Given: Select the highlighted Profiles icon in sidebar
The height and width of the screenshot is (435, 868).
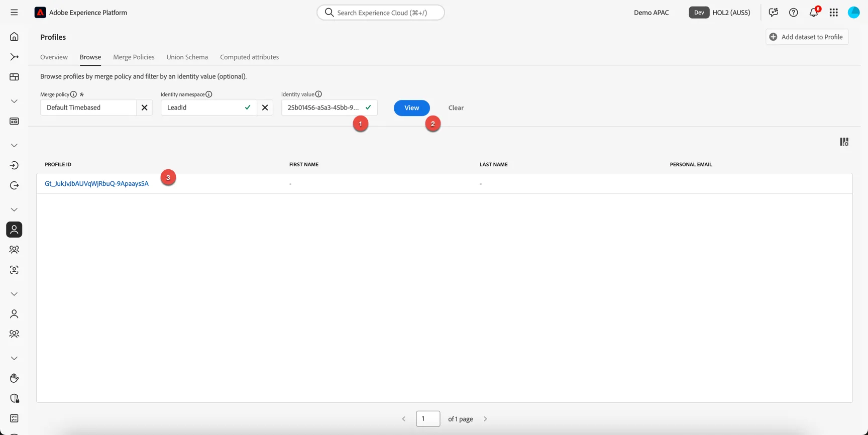Looking at the screenshot, I should (x=14, y=230).
